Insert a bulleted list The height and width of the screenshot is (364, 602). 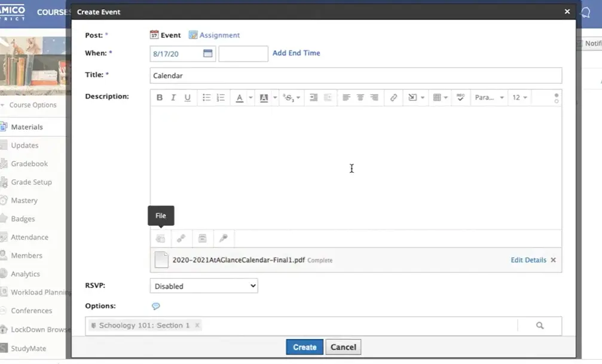tap(206, 97)
